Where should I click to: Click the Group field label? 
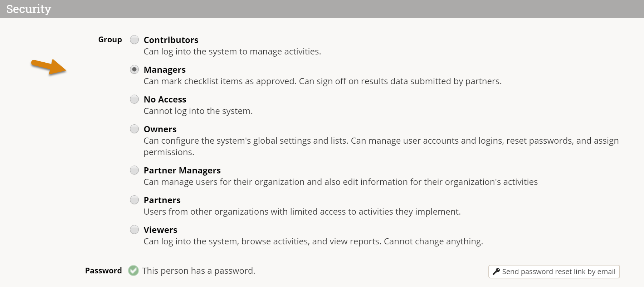(110, 39)
